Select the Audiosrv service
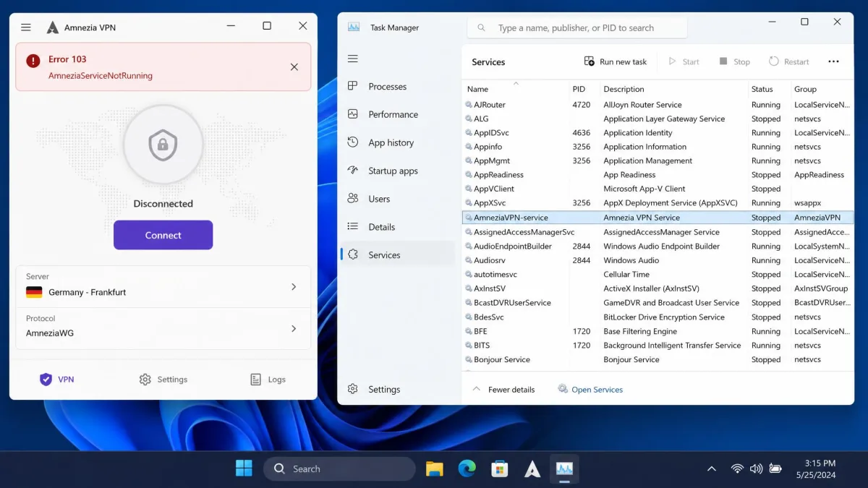This screenshot has width=868, height=488. (658, 260)
